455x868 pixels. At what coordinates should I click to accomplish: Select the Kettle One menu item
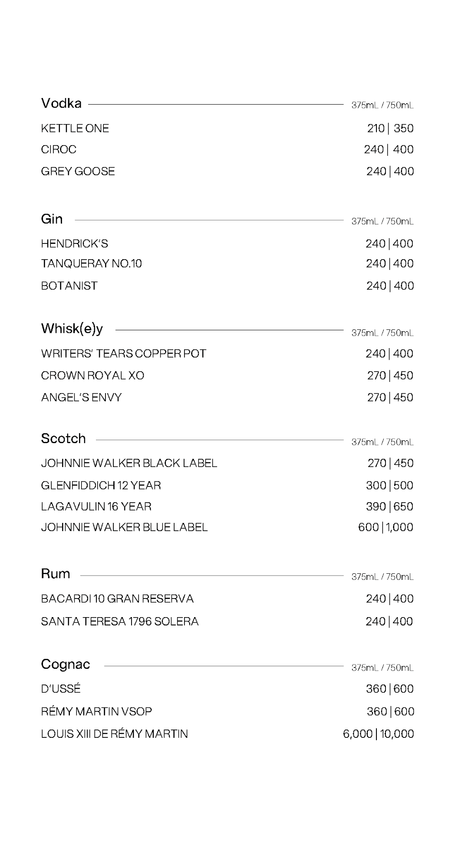point(75,128)
